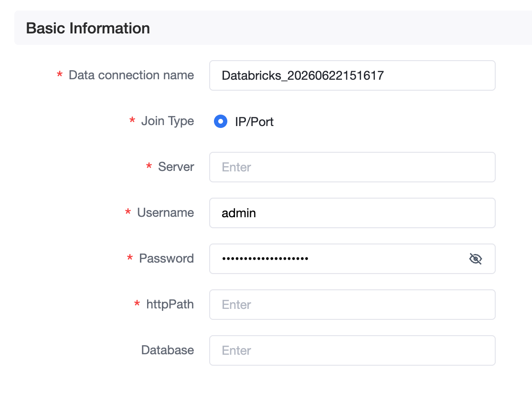Click the "httpPath" field label
This screenshot has width=532, height=402.
click(170, 304)
